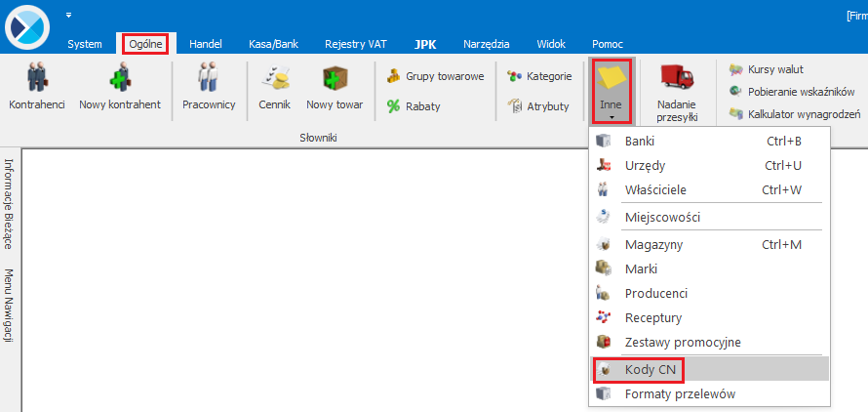Select Urzędy from the Inne menu
Screen dimensions: 868x412
710,165
